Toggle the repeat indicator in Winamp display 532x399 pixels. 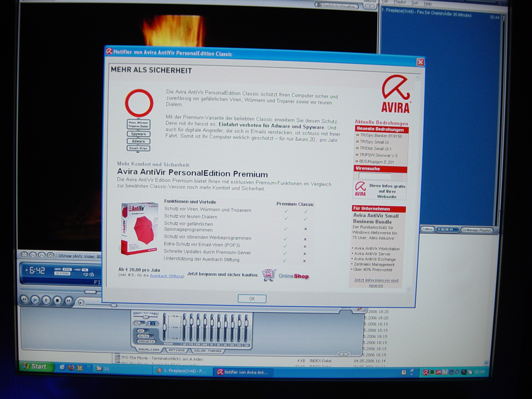(86, 274)
